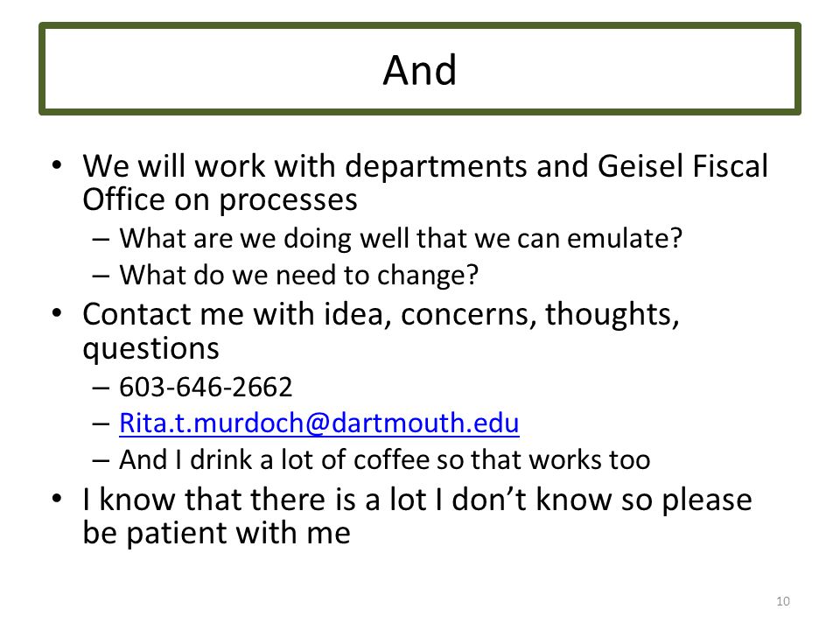Click the slide title "And"
840x630 pixels.
click(x=420, y=70)
